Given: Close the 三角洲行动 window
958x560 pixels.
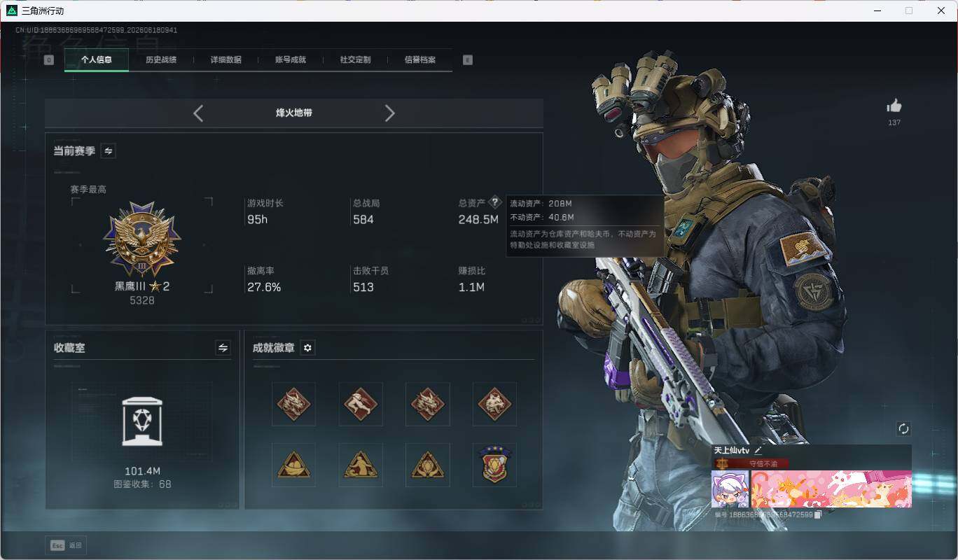Looking at the screenshot, I should click(x=941, y=10).
